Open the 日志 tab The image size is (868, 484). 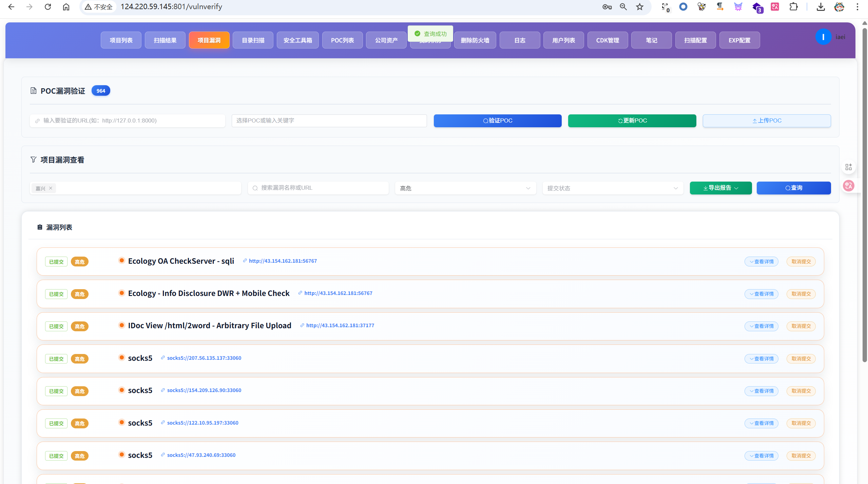click(520, 40)
